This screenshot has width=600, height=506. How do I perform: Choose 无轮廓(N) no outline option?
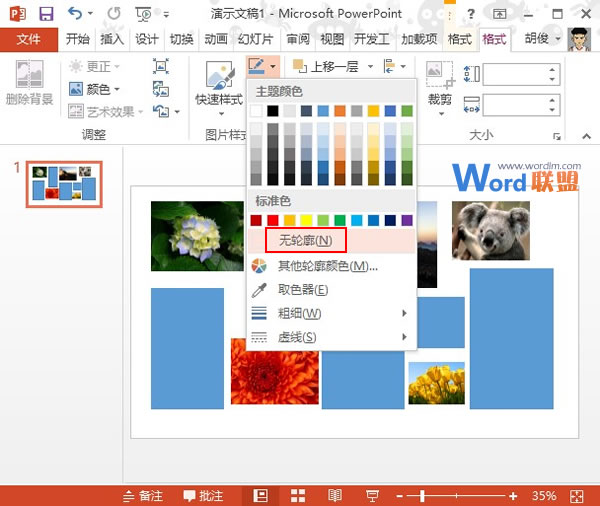332,240
